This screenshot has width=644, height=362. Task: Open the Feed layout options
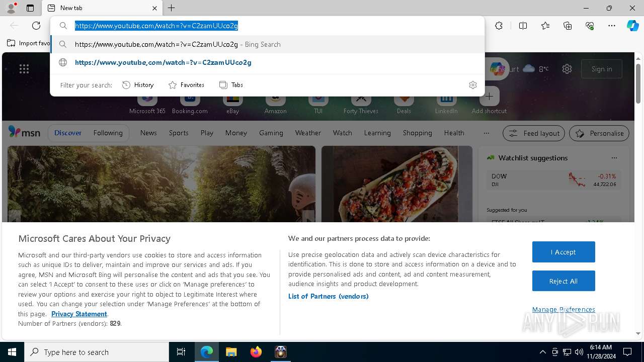[534, 133]
